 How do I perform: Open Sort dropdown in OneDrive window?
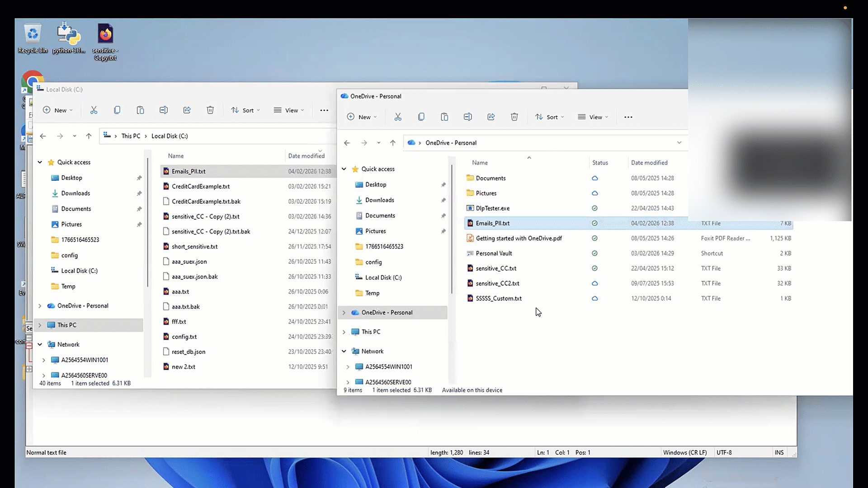pyautogui.click(x=550, y=117)
